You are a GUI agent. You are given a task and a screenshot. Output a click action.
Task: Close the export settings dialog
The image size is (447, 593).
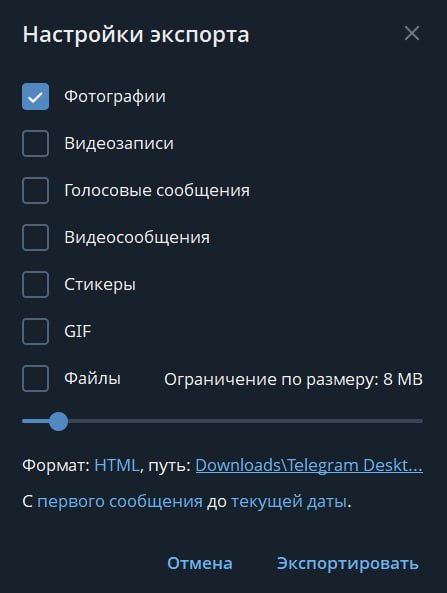point(412,33)
